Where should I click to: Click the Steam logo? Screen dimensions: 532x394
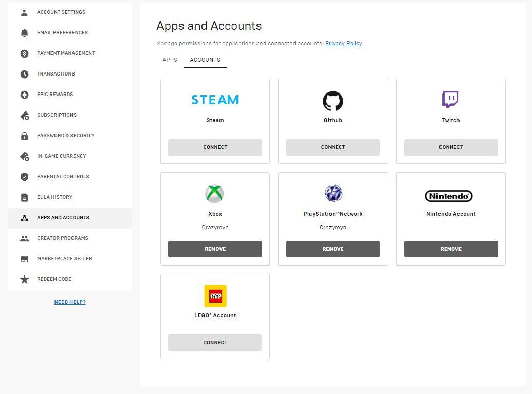click(215, 100)
